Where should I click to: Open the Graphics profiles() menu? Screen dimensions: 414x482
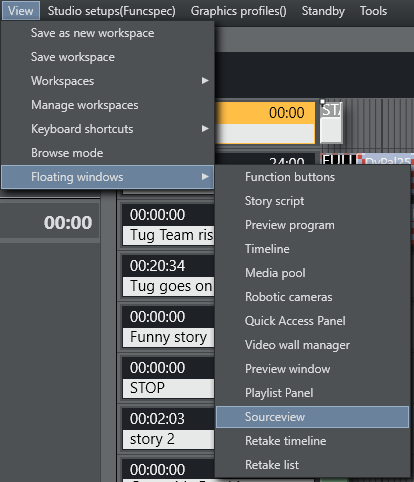click(x=238, y=11)
